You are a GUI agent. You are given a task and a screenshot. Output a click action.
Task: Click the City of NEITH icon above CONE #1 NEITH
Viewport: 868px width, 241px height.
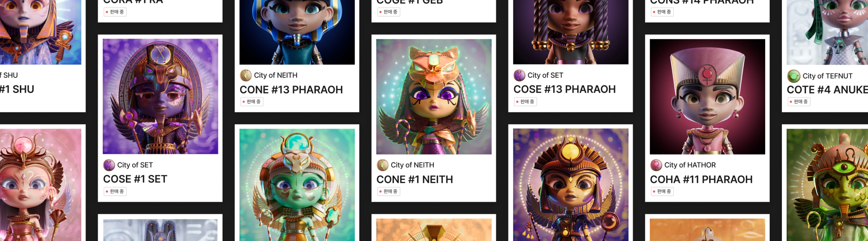(x=382, y=165)
